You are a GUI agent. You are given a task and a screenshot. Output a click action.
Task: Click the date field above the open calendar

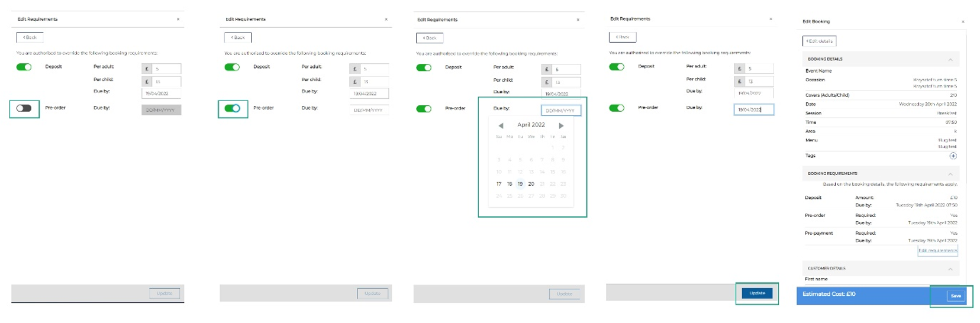pos(560,111)
